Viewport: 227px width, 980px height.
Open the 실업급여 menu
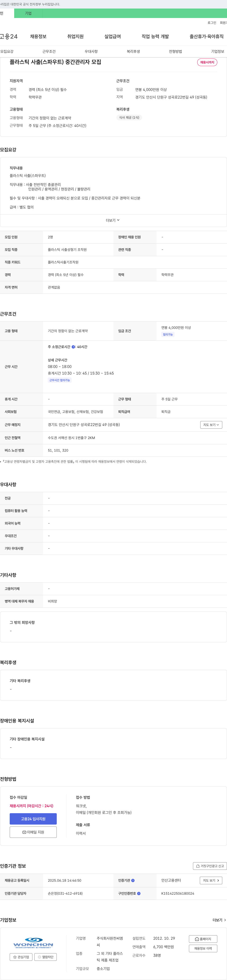[x=113, y=36]
